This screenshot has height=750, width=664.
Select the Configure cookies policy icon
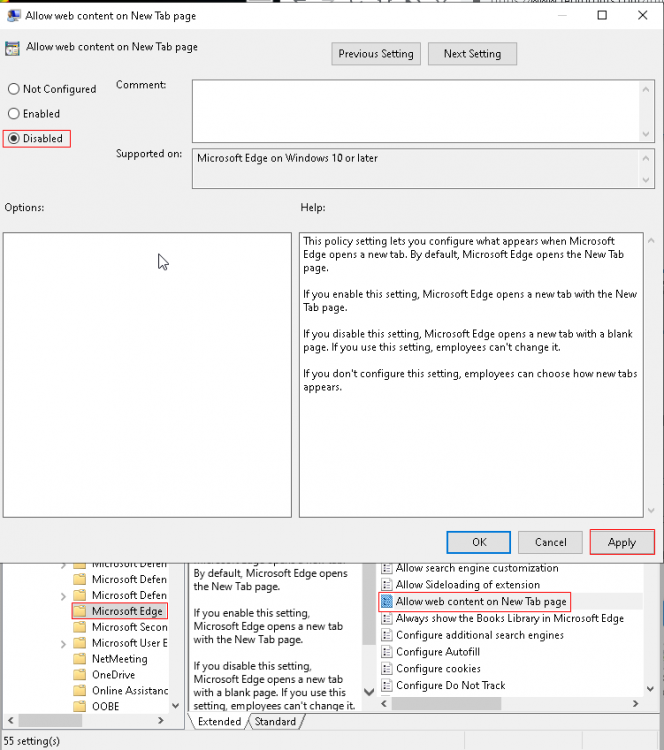pos(387,668)
